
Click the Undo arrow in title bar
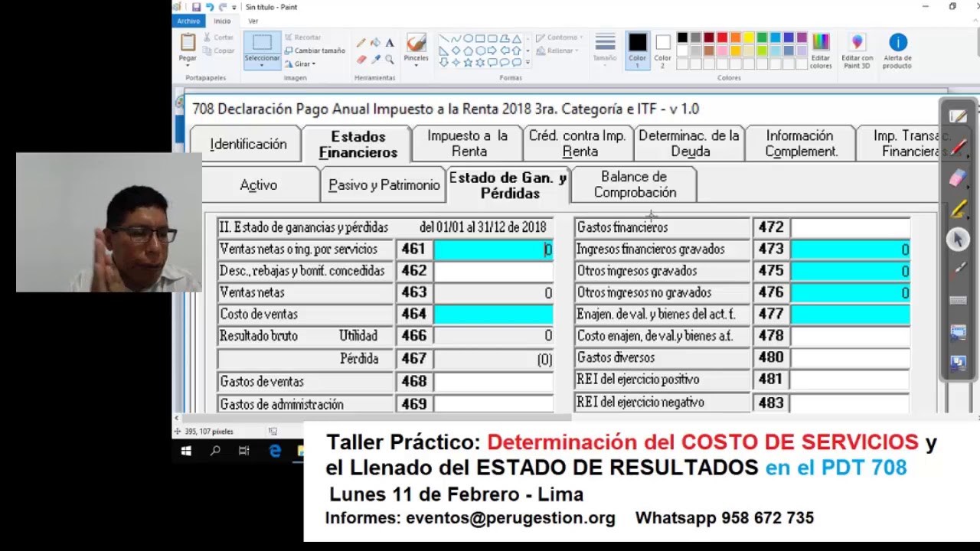pos(209,7)
